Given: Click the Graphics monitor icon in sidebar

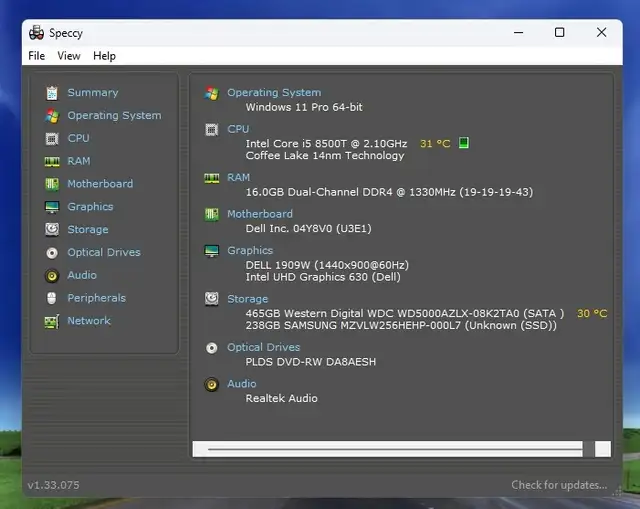Looking at the screenshot, I should 52,207.
